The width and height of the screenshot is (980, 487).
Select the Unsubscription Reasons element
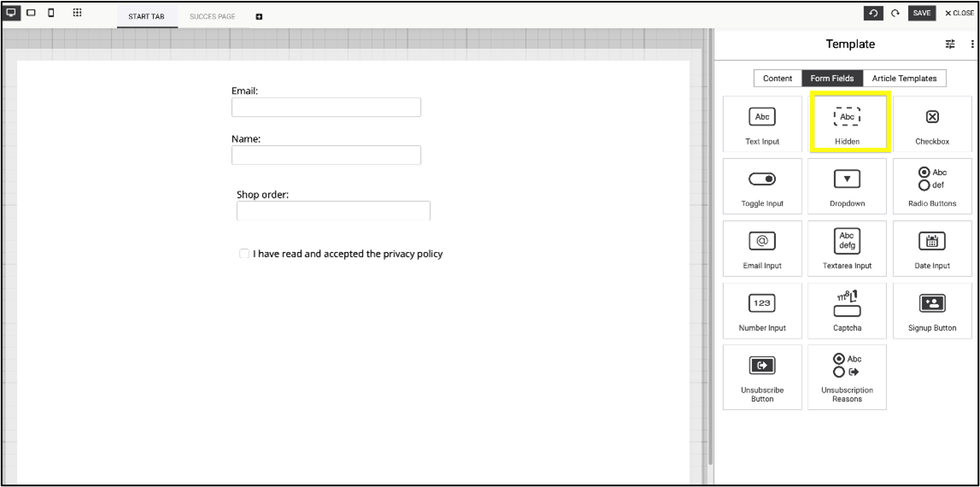tap(847, 377)
